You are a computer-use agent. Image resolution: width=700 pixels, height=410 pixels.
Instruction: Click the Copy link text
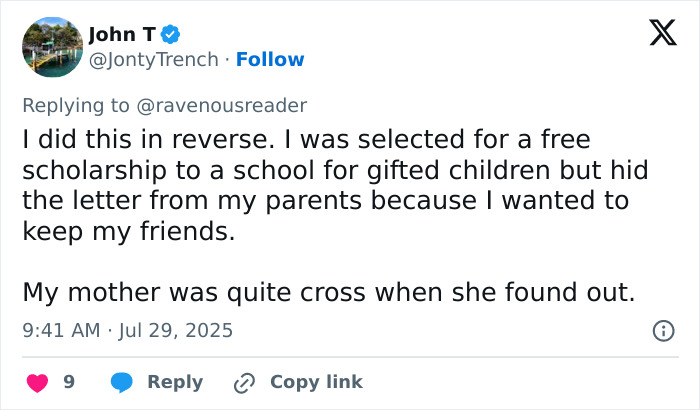[x=316, y=382]
